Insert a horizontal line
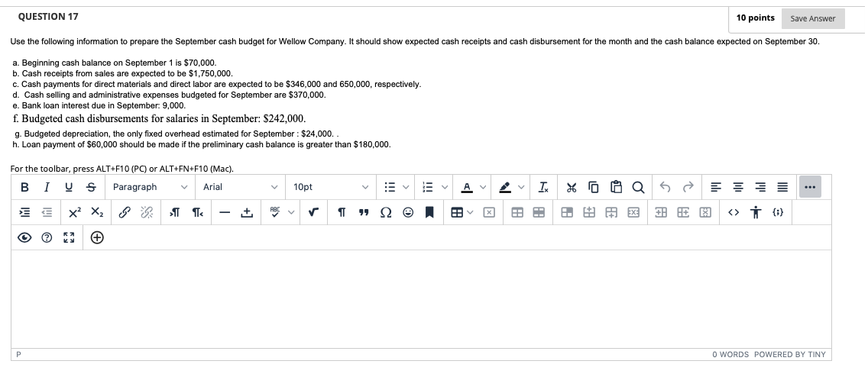Viewport: 868px width, 377px height. [224, 212]
